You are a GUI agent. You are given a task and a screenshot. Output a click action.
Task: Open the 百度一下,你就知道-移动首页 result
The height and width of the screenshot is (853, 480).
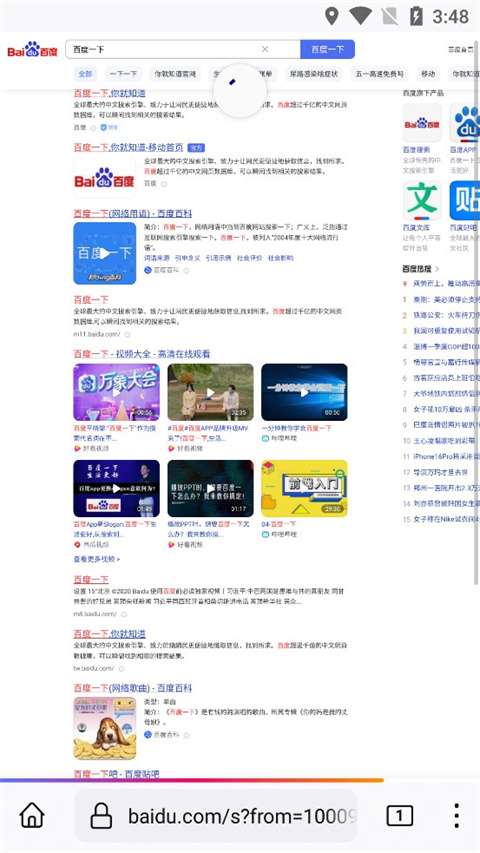(128, 147)
